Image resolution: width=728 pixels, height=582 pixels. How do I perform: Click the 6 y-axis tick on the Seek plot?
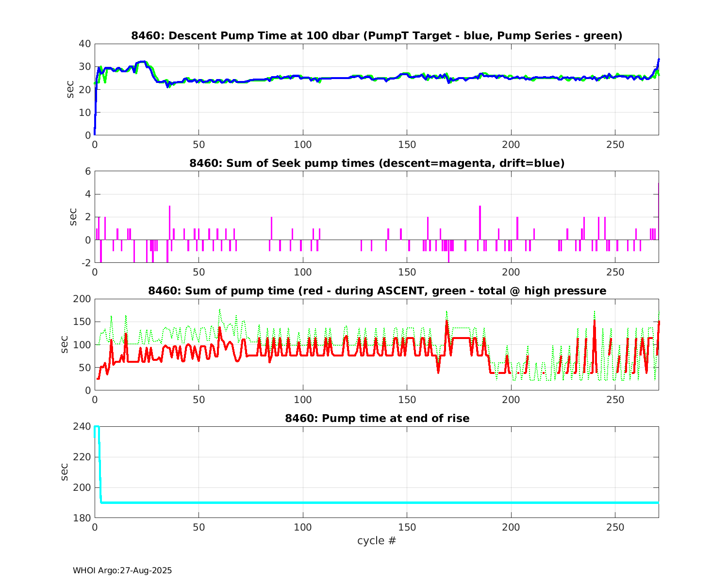88,171
